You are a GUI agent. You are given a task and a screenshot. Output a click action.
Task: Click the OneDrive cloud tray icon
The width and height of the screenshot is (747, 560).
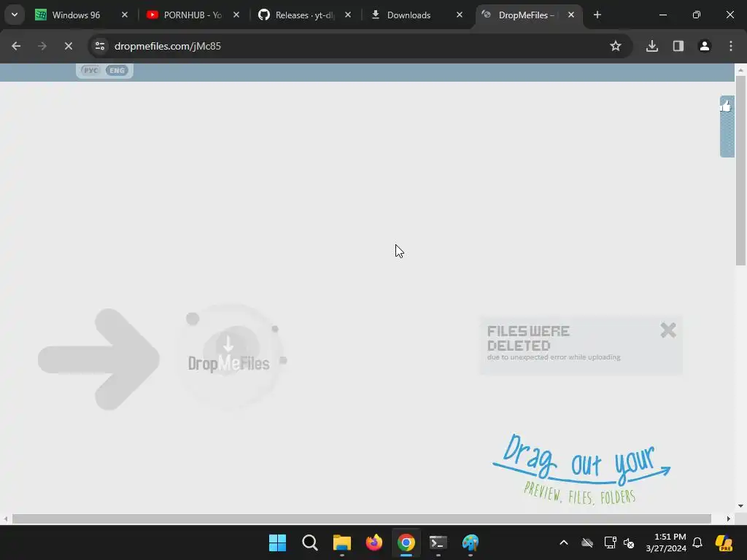click(587, 542)
